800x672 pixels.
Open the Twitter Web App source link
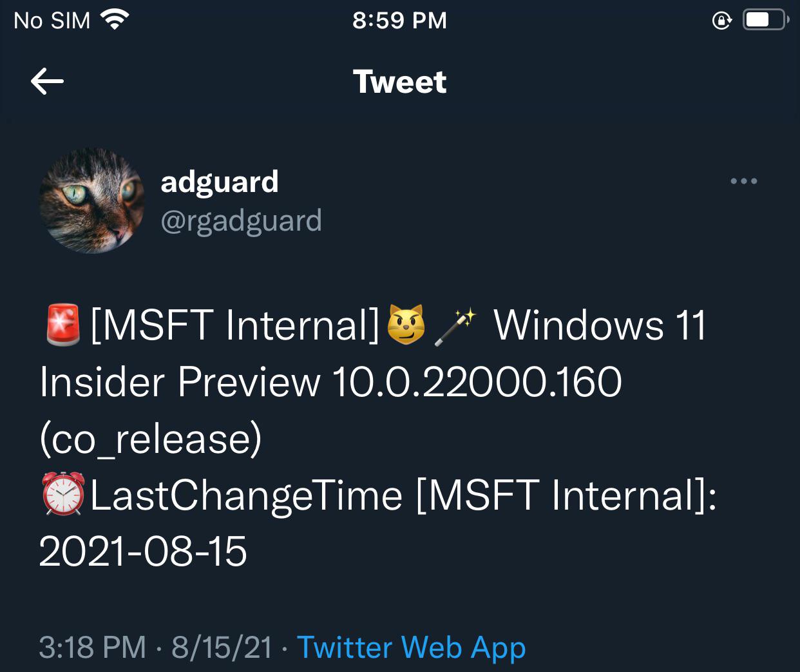411,647
